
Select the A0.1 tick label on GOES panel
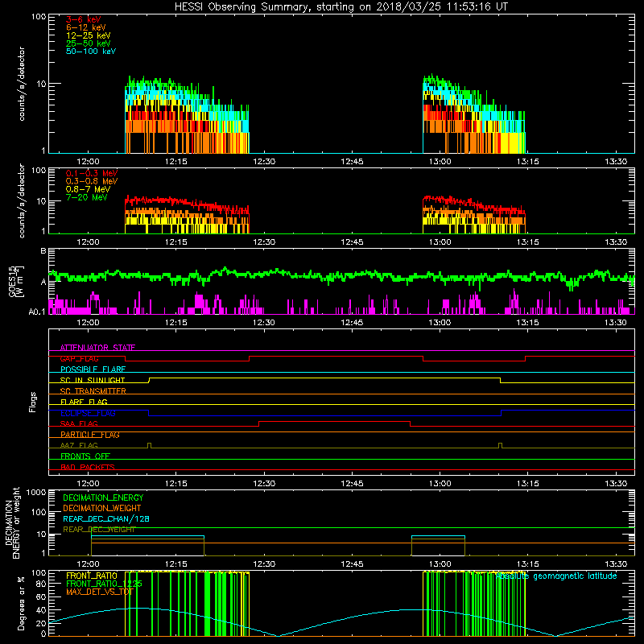tap(37, 312)
